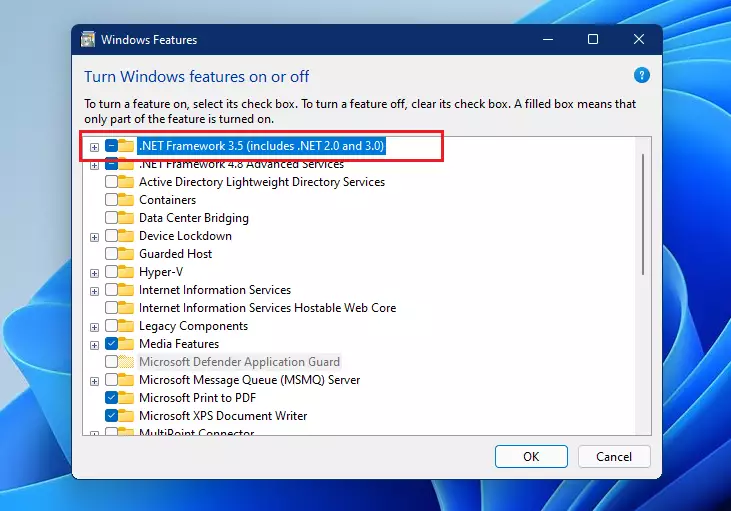
Task: Select the .NET Framework 4.8 Advanced Services item
Action: pyautogui.click(x=241, y=165)
